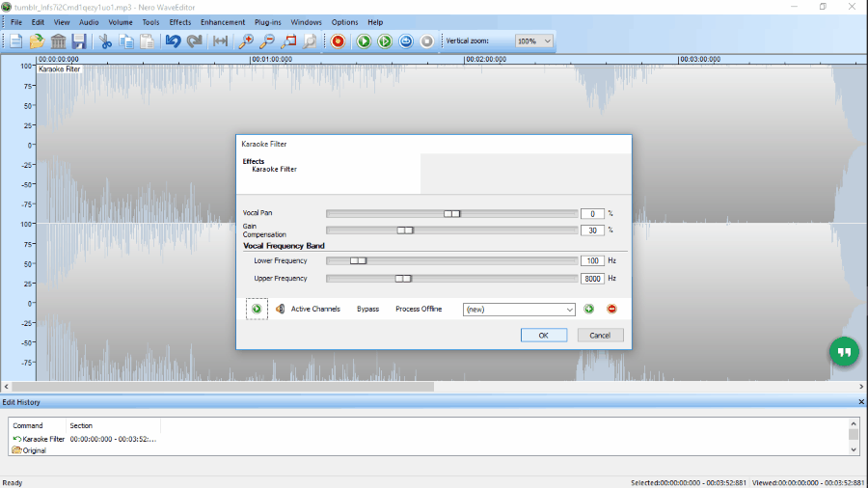Zoom to selection with the red-box magnifier

pos(288,41)
